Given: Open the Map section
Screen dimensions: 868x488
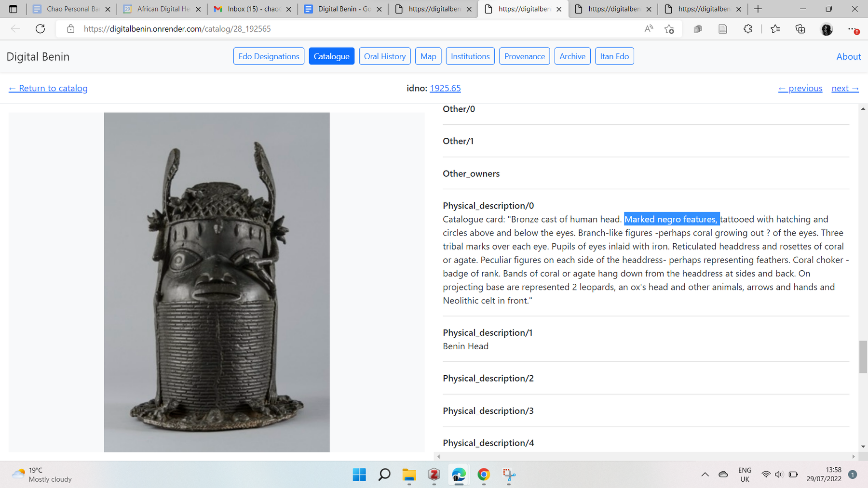Looking at the screenshot, I should (428, 56).
